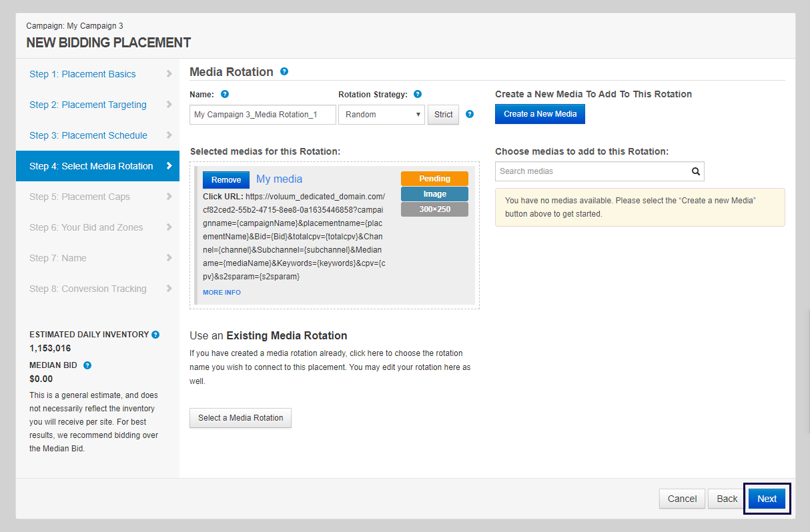Click help icon next to Media Rotation heading
Viewport: 810px width, 532px height.
[x=284, y=71]
